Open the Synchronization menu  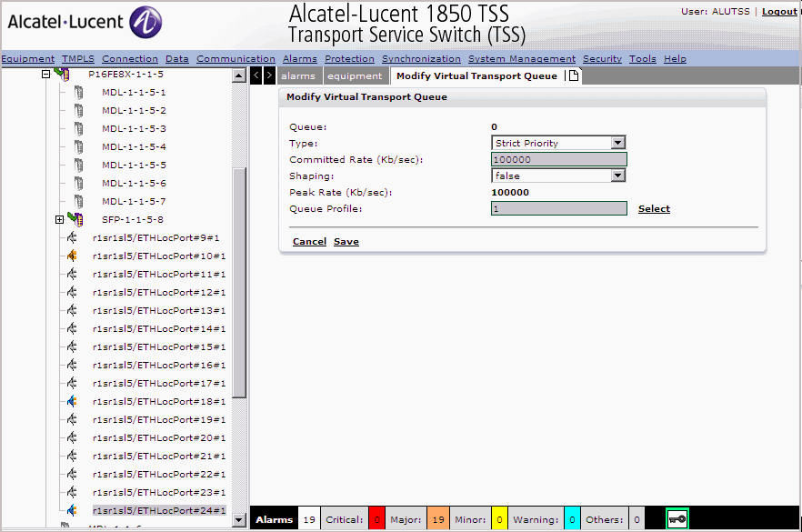pyautogui.click(x=422, y=59)
